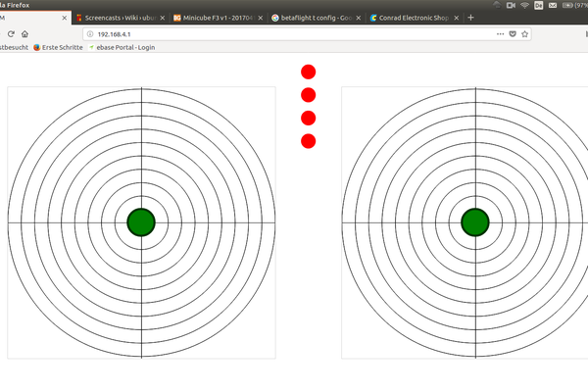The height and width of the screenshot is (392, 588).
Task: Click the second red circle from top
Action: point(309,95)
